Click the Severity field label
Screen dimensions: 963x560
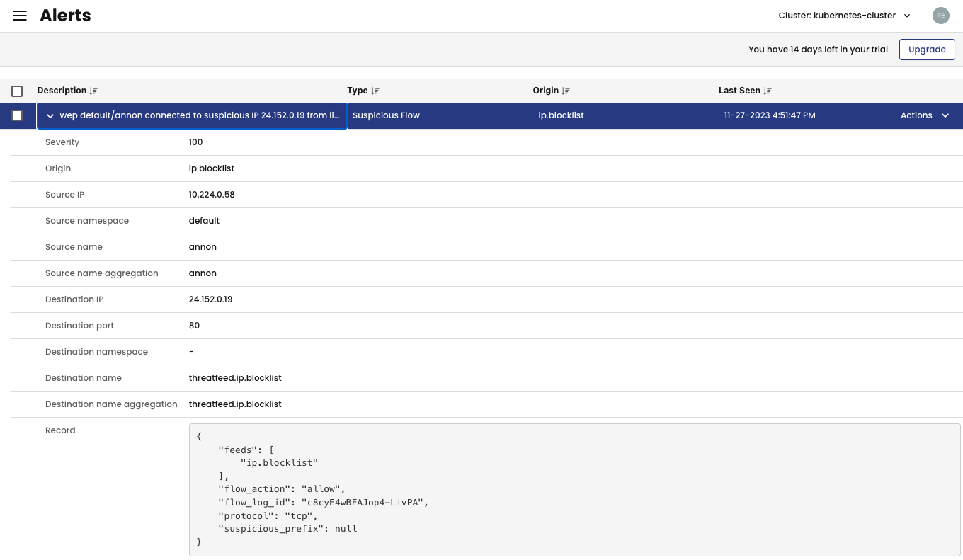(62, 142)
